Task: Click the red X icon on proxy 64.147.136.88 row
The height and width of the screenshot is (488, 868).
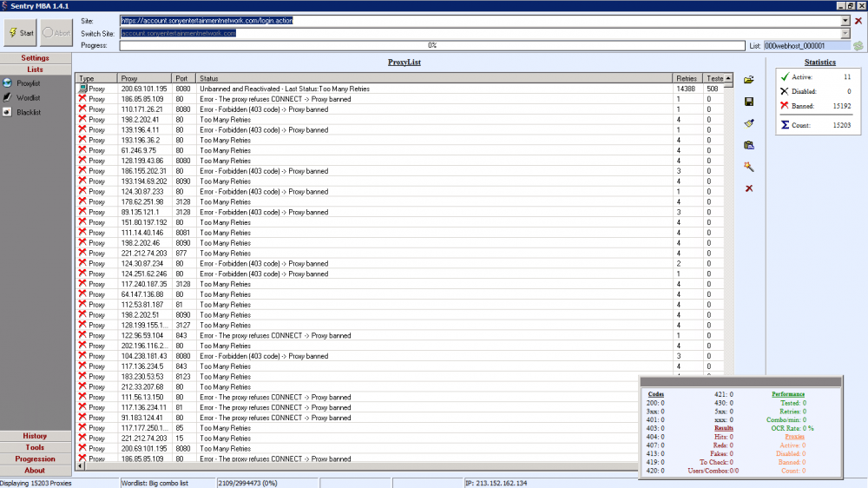Action: point(82,293)
